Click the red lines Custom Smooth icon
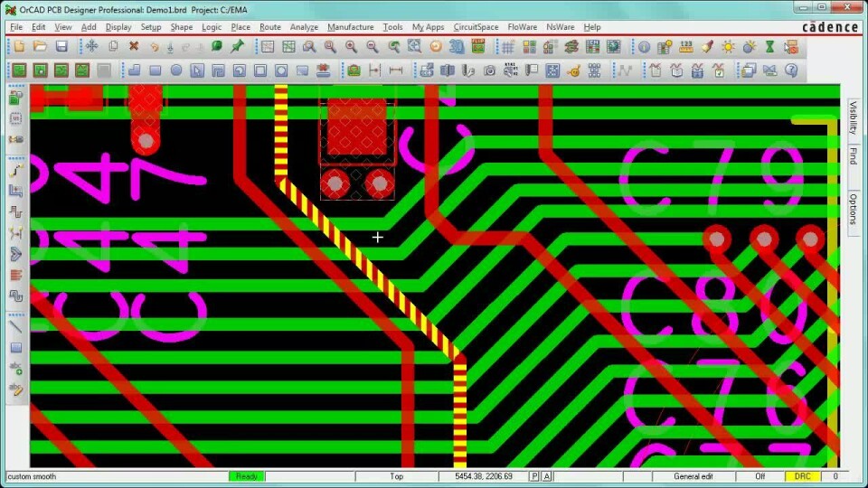Screen dimensions: 868x488 (x=16, y=275)
